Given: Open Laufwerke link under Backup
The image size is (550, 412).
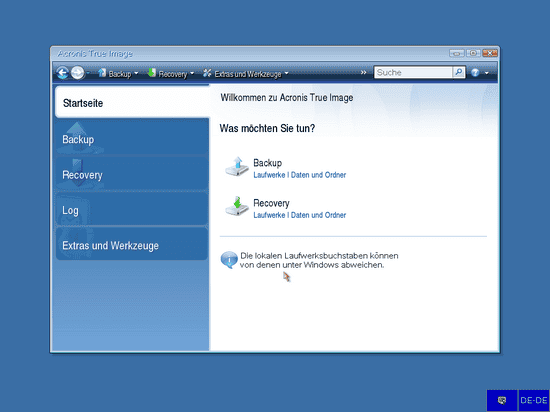Looking at the screenshot, I should pyautogui.click(x=269, y=175).
